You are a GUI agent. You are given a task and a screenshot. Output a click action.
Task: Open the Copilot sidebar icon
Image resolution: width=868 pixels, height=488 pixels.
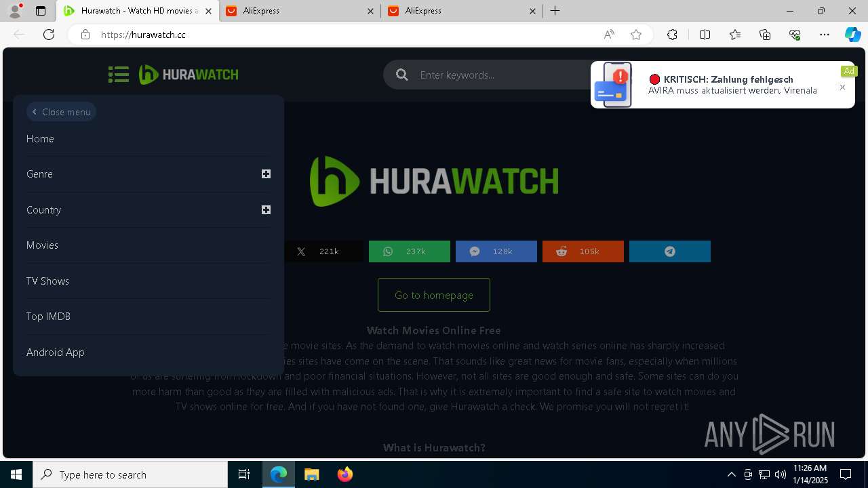pos(852,35)
